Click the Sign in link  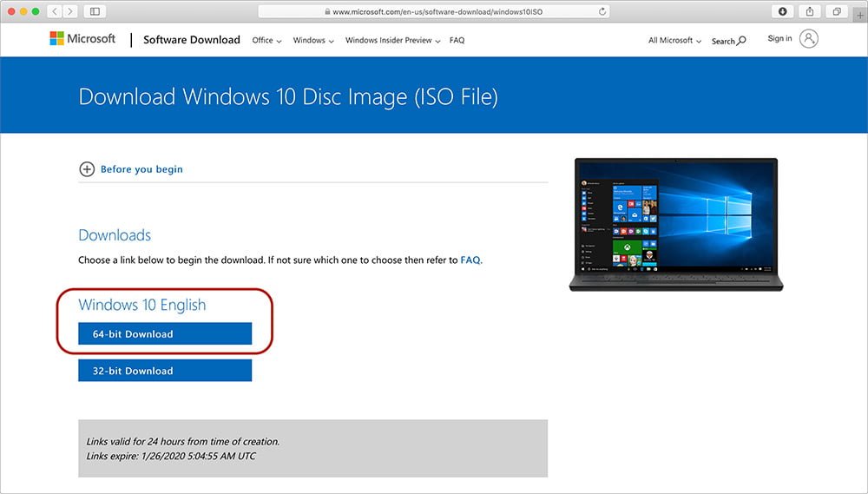point(779,38)
